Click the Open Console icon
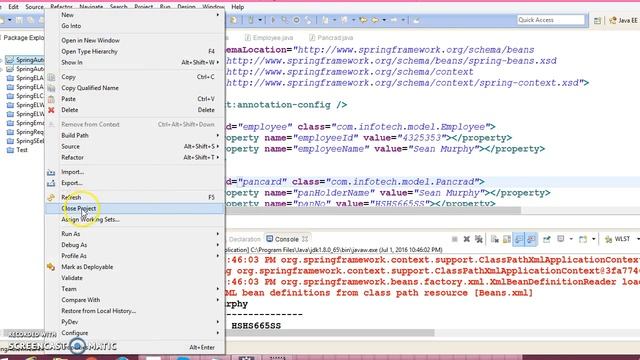 (583, 239)
